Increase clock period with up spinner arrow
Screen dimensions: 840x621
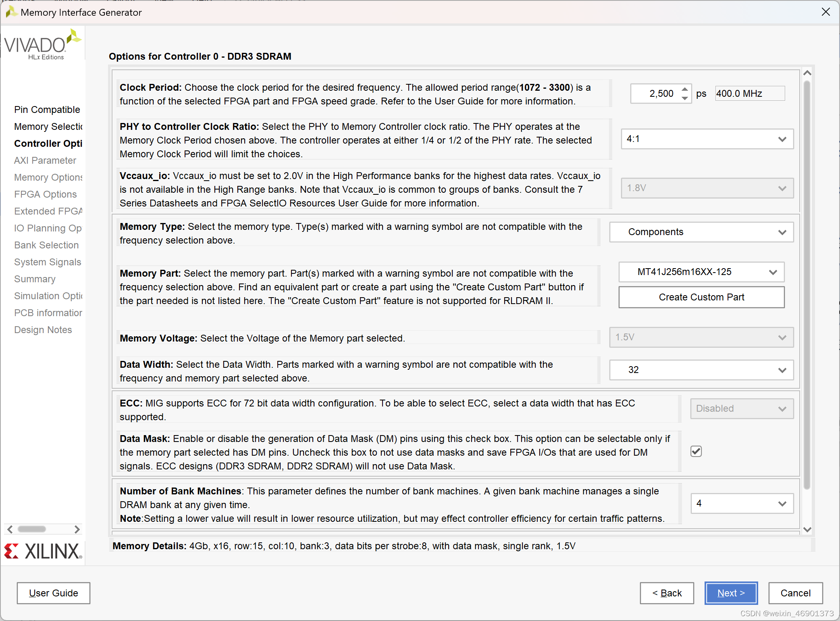click(684, 89)
